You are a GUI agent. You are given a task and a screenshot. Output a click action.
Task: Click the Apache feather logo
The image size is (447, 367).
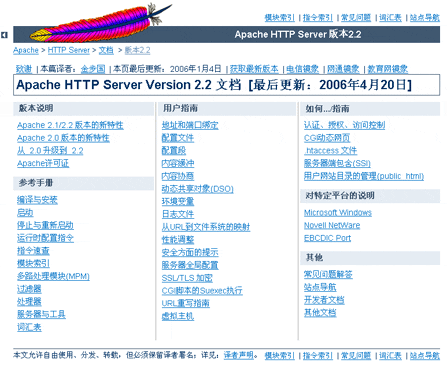point(100,23)
